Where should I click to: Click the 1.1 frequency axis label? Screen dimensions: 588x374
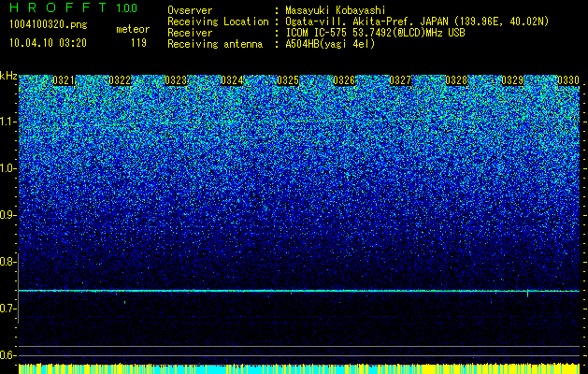tap(7, 122)
